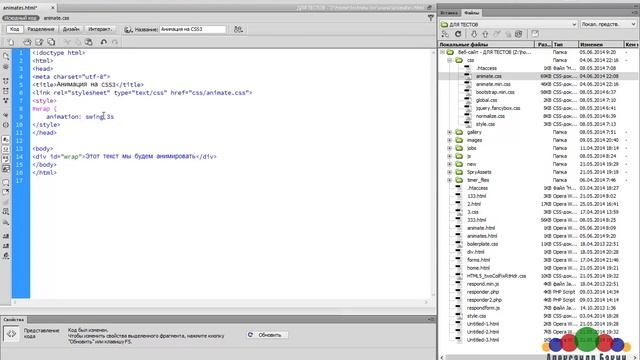Click the Save All toolbar icon

point(51,42)
